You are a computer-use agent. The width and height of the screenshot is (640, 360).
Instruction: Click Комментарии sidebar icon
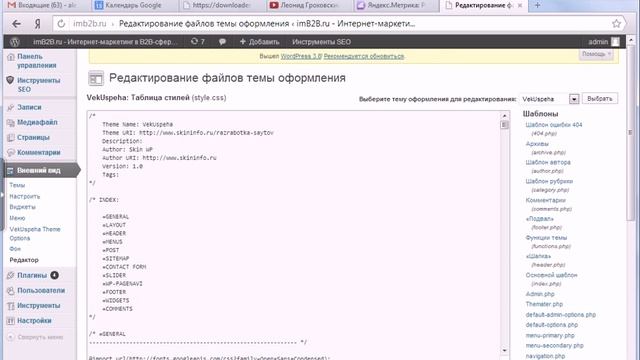[11, 153]
